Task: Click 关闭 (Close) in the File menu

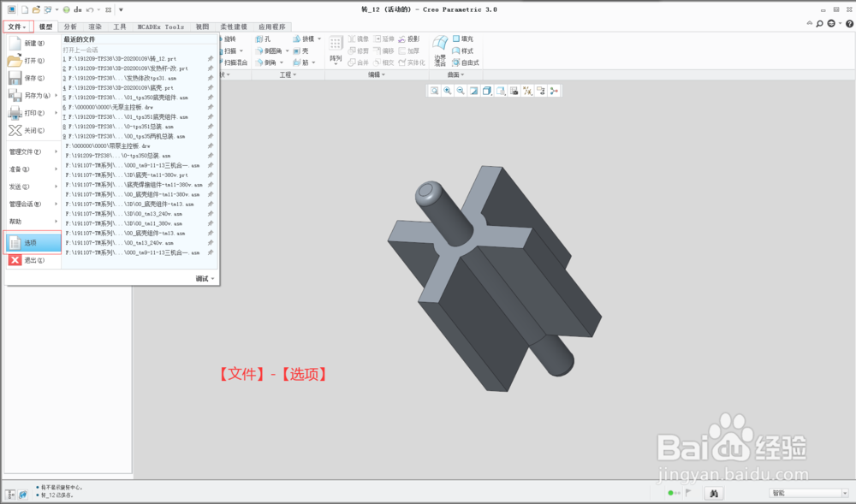Action: 33,130
